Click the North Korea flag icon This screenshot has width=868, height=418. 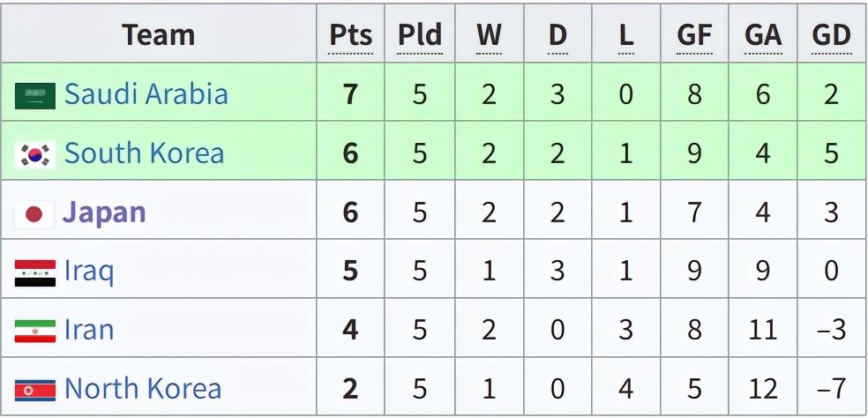[x=35, y=389]
